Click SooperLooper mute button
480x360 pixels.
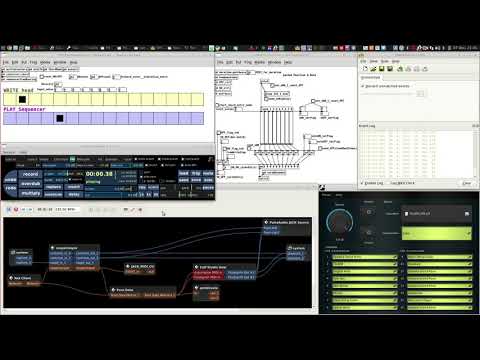point(208,173)
